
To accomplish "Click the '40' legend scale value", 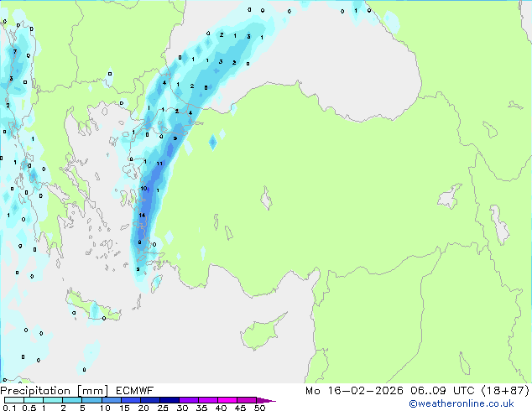I will [x=221, y=408].
